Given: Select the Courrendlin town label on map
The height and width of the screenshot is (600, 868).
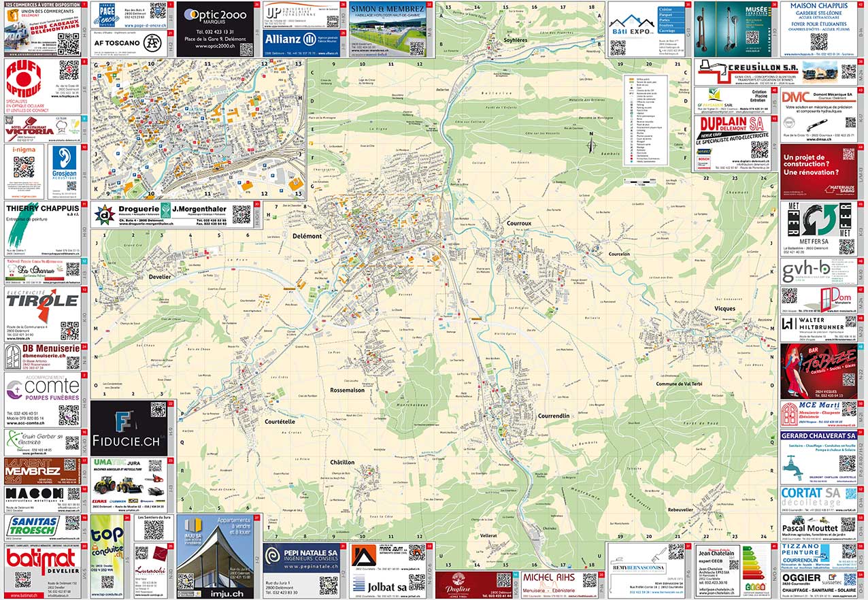Looking at the screenshot, I should 552,415.
